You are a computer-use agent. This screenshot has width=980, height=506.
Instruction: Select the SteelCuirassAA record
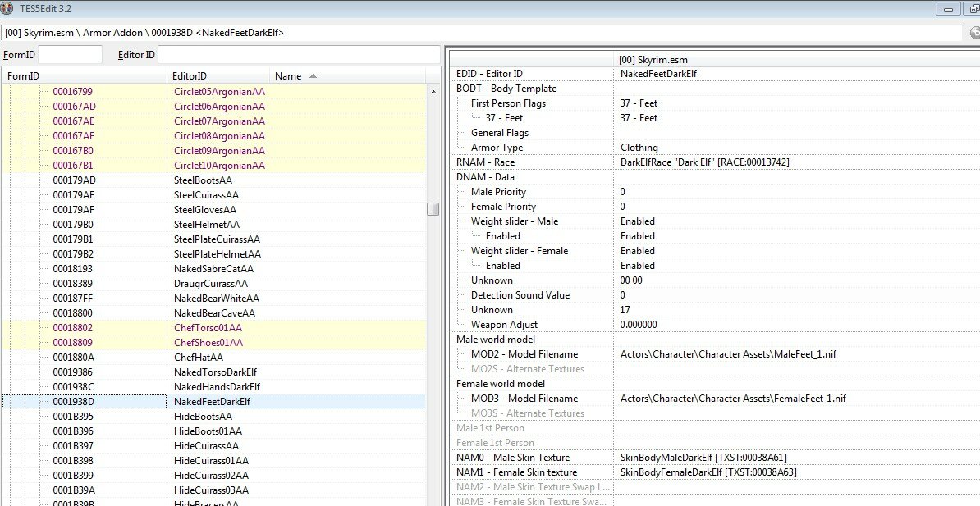[x=213, y=195]
